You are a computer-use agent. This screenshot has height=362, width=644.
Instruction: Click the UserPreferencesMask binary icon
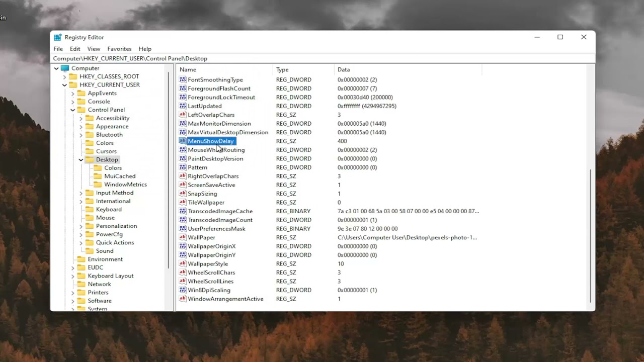(183, 229)
